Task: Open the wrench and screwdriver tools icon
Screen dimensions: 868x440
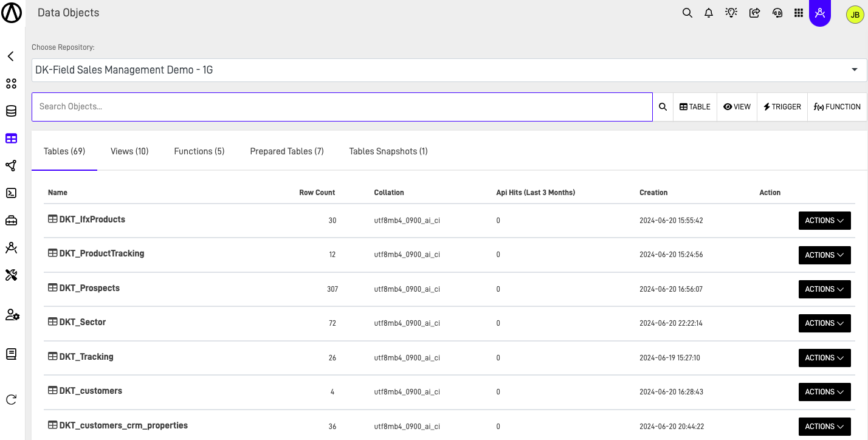Action: (x=11, y=275)
